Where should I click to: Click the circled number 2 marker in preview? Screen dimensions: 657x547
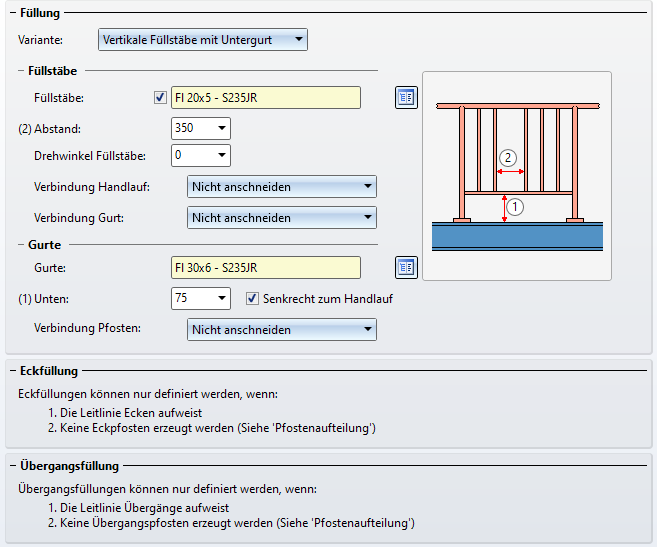click(508, 157)
